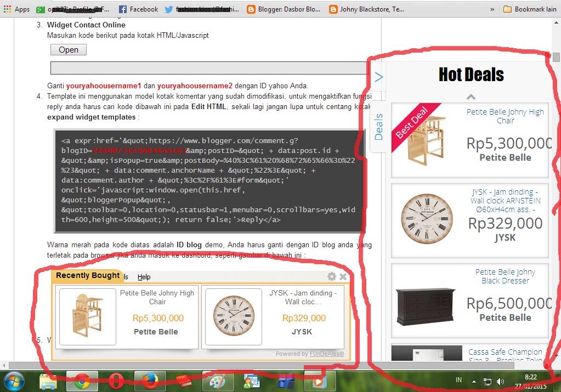Open JYSK Jam dinding Wall clock ARNSTEIN link
The height and width of the screenshot is (392, 561).
505,201
